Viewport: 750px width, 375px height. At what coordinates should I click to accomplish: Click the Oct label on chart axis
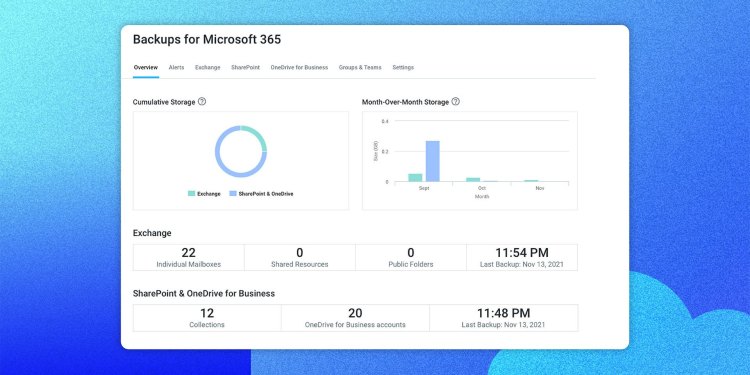coord(482,188)
